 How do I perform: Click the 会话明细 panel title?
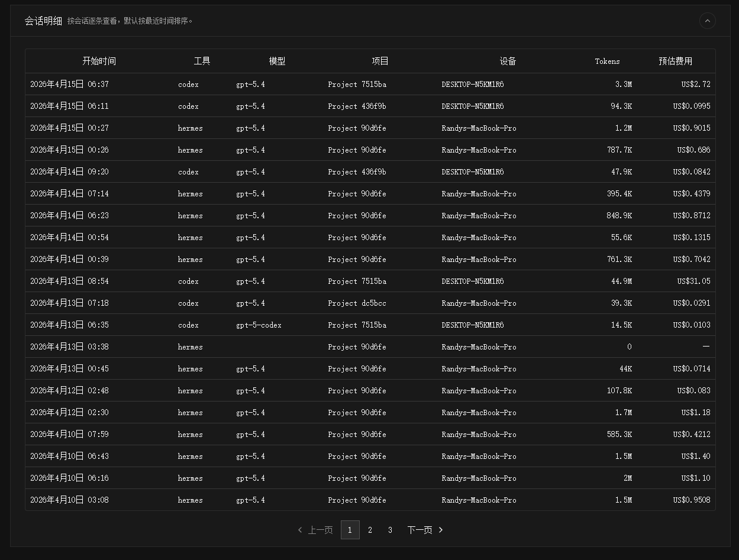pyautogui.click(x=43, y=21)
